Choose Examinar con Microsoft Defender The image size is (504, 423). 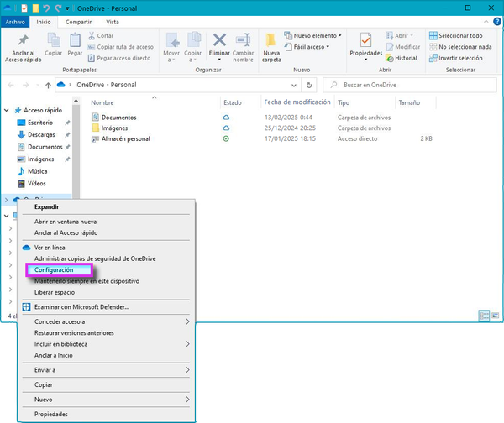pos(106,306)
